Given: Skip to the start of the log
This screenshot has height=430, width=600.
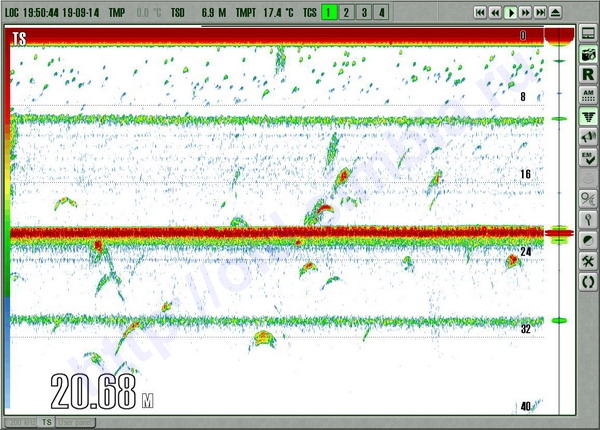Looking at the screenshot, I should 480,12.
